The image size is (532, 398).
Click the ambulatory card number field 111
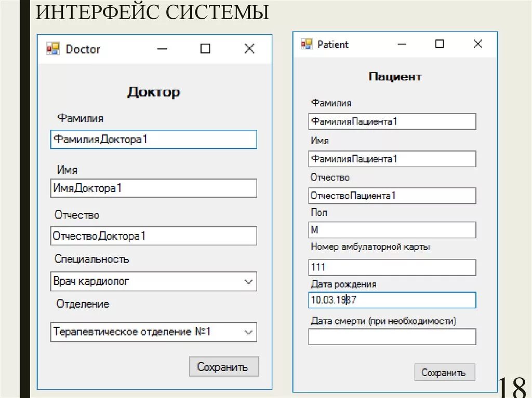click(x=392, y=267)
